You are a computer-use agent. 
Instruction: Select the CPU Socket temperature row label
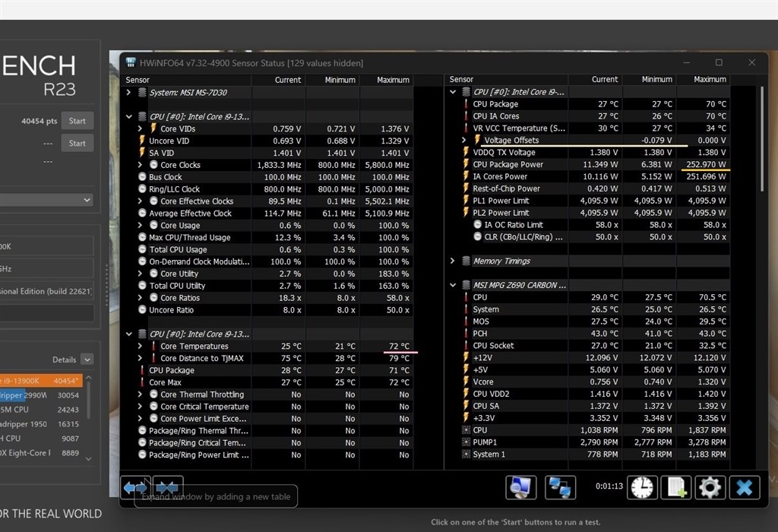click(493, 345)
